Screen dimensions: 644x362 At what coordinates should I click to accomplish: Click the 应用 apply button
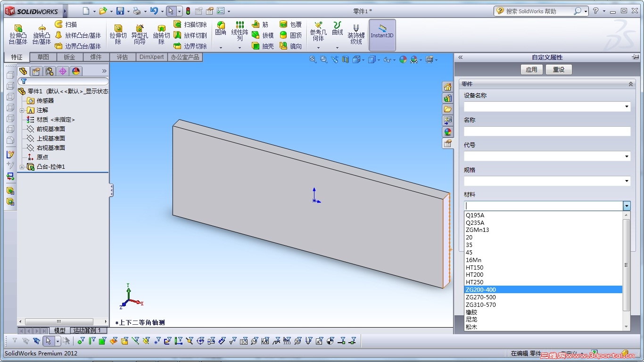[532, 70]
